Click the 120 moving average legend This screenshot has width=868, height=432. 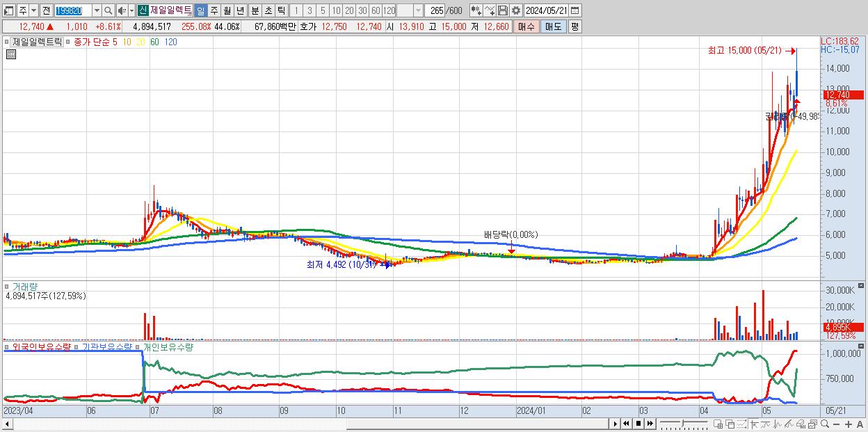tap(170, 42)
